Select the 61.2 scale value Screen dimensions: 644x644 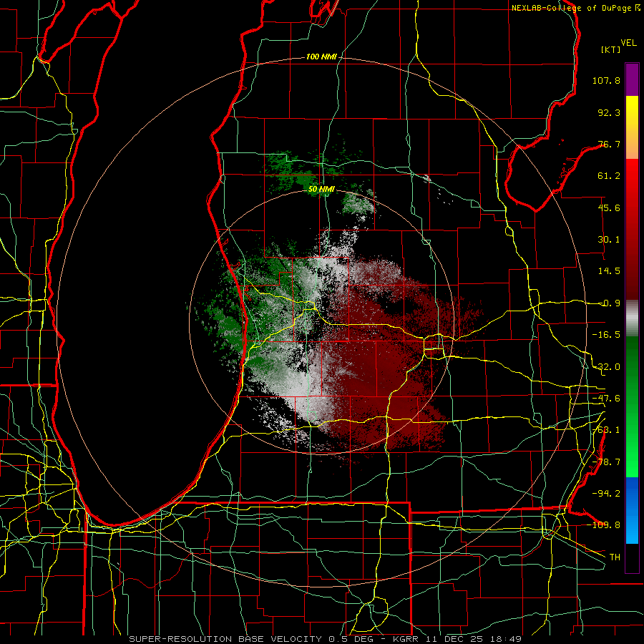pos(609,176)
